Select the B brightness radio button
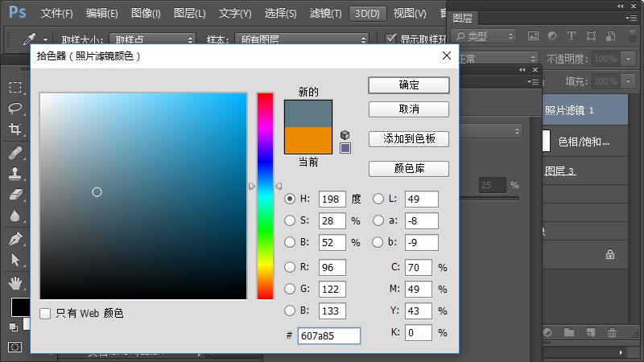The image size is (644, 362). point(290,242)
